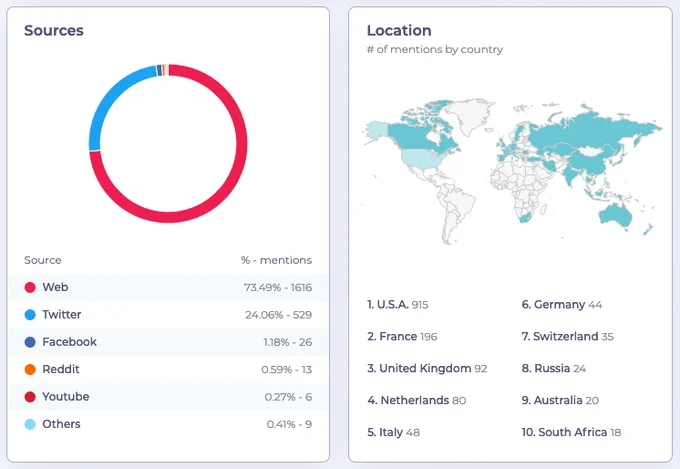Click the United States on the world map

(x=423, y=159)
